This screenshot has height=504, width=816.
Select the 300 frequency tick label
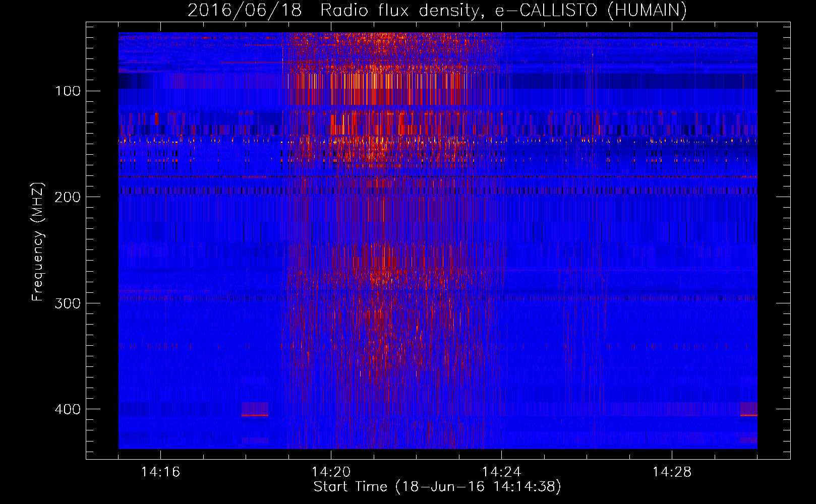tap(68, 303)
